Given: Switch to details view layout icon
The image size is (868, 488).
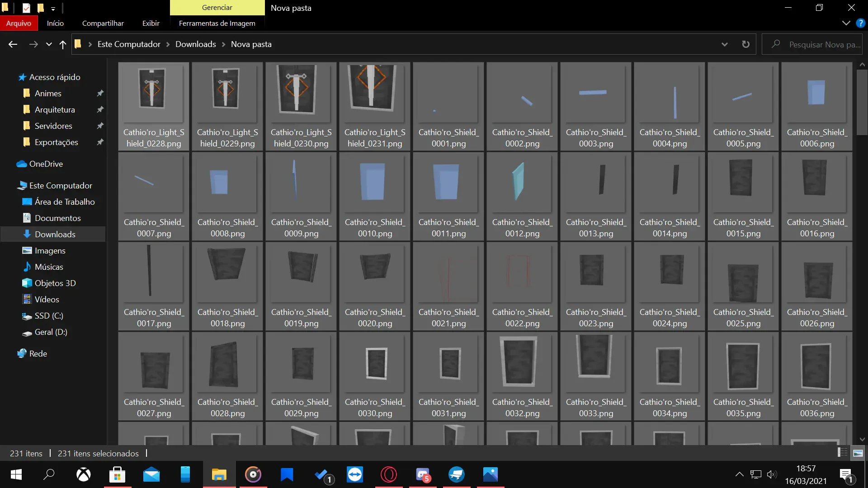Looking at the screenshot, I should coord(842,453).
